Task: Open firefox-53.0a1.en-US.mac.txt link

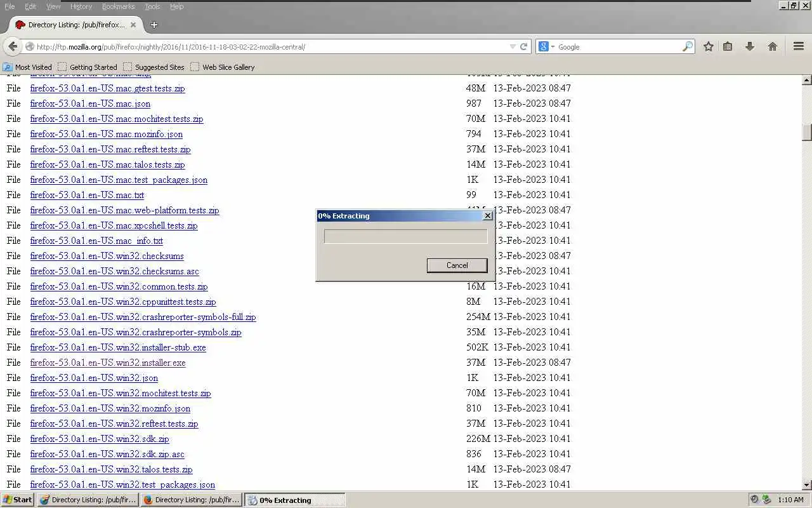Action: 87,195
